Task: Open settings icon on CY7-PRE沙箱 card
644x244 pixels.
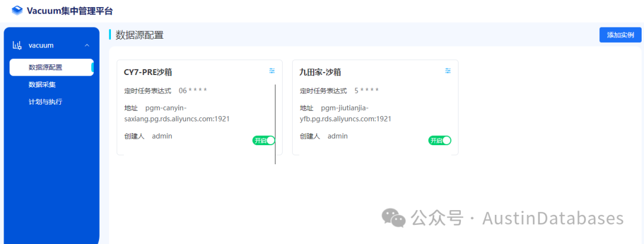Action: coord(272,71)
